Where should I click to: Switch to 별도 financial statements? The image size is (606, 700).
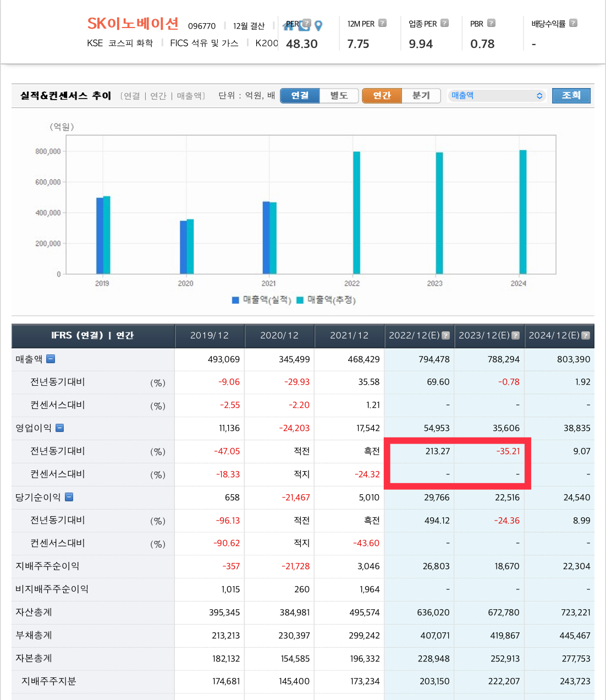339,96
